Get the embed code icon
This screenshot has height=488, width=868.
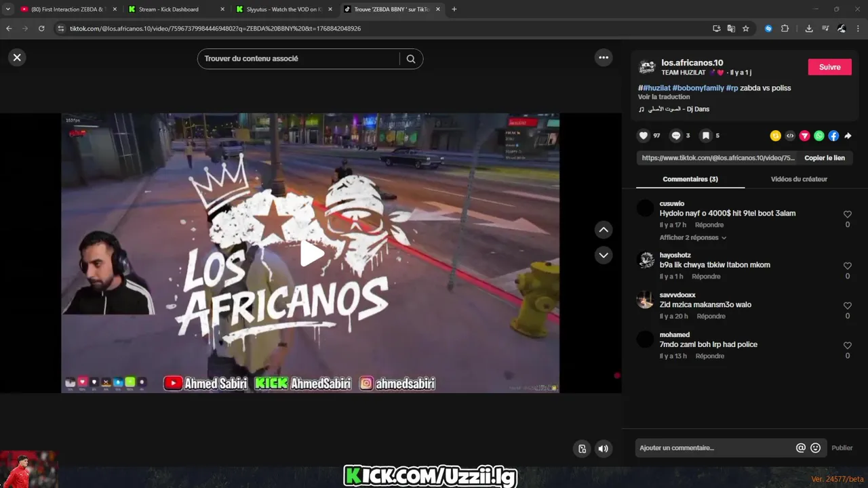790,136
